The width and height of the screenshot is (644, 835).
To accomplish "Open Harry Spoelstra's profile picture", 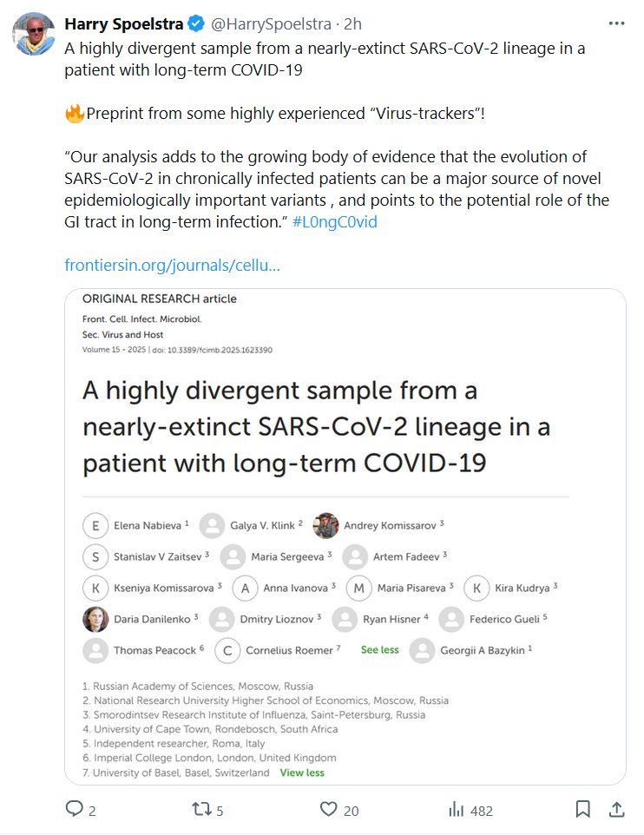I will coord(33,35).
